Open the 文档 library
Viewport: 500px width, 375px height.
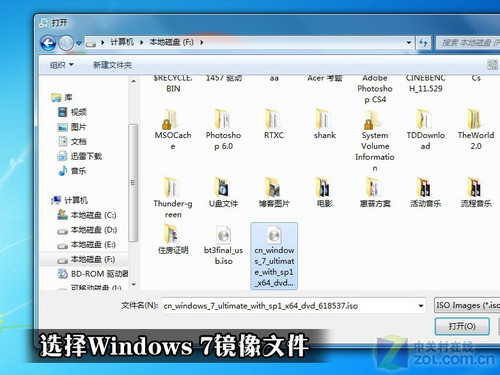click(72, 141)
